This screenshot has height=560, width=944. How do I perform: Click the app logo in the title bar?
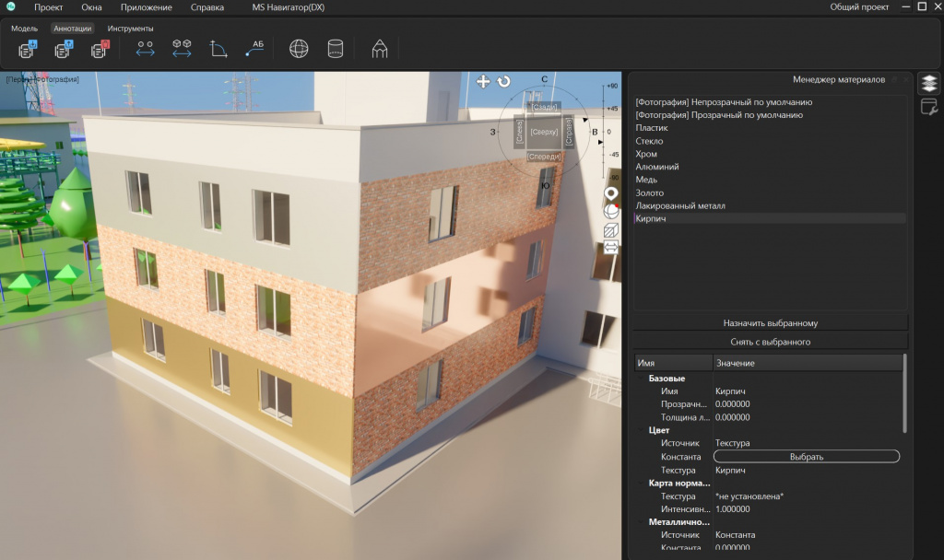11,6
